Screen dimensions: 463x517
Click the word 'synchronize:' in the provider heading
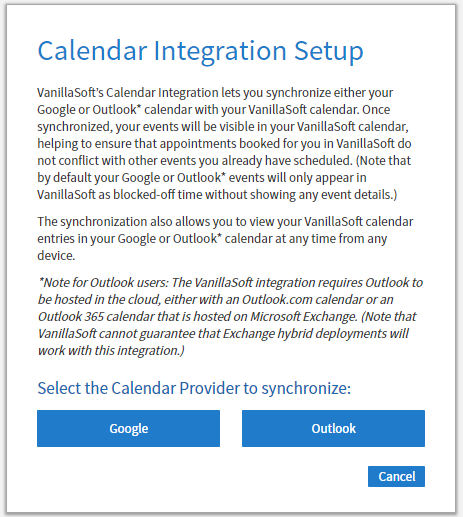(x=306, y=389)
